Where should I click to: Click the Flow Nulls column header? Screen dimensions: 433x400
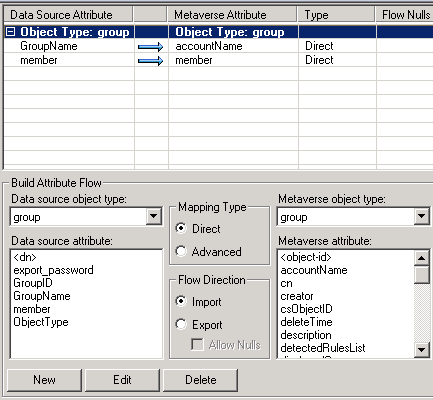pyautogui.click(x=405, y=15)
